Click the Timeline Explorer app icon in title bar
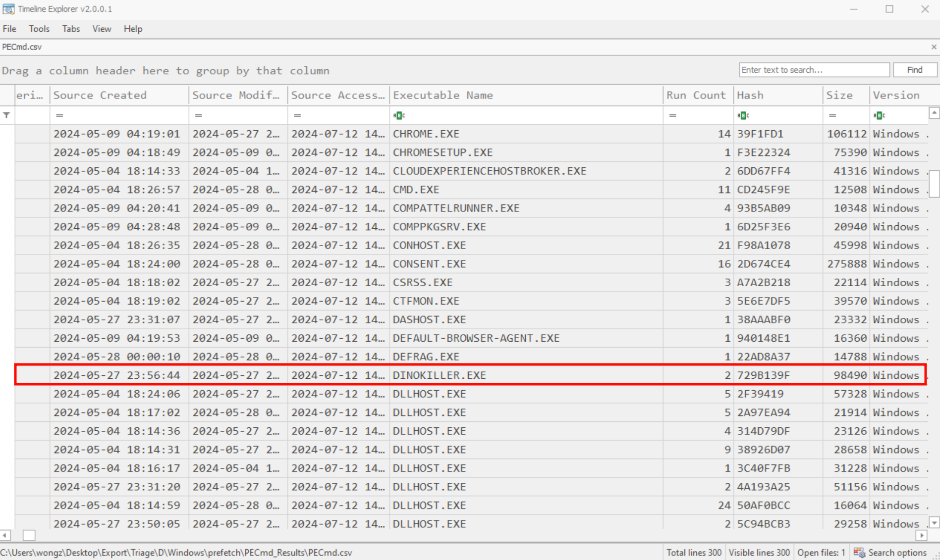This screenshot has height=560, width=940. (x=8, y=9)
